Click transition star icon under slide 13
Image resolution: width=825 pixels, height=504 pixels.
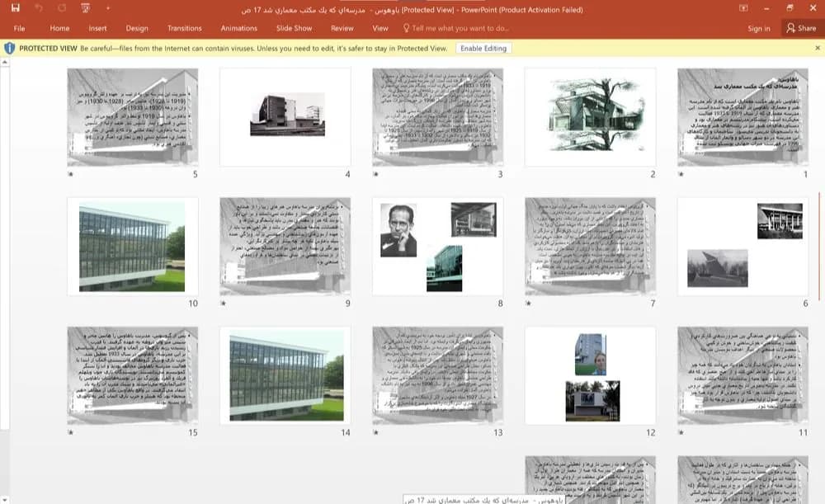pyautogui.click(x=375, y=432)
